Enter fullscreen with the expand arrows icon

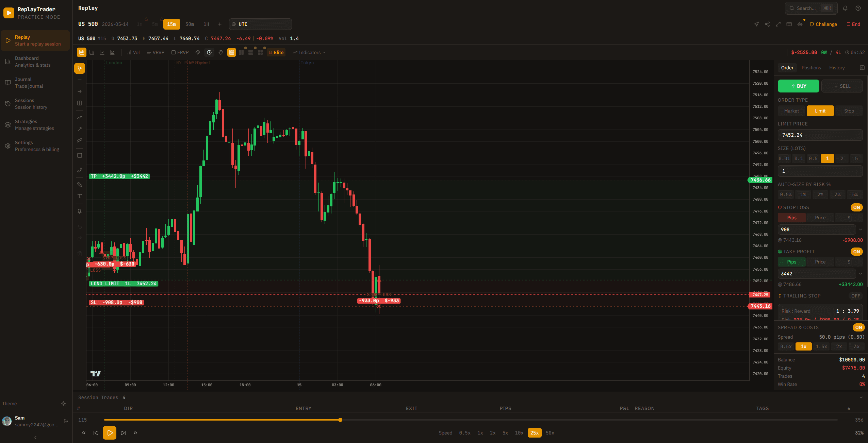778,24
